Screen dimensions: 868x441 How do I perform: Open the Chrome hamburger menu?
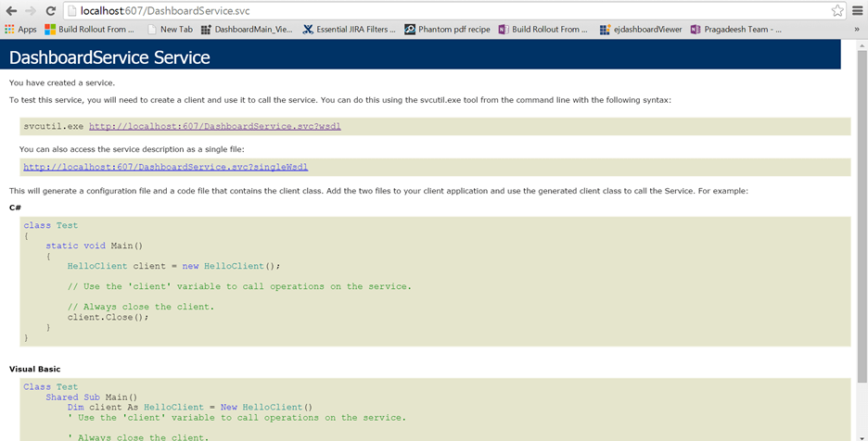coord(858,10)
